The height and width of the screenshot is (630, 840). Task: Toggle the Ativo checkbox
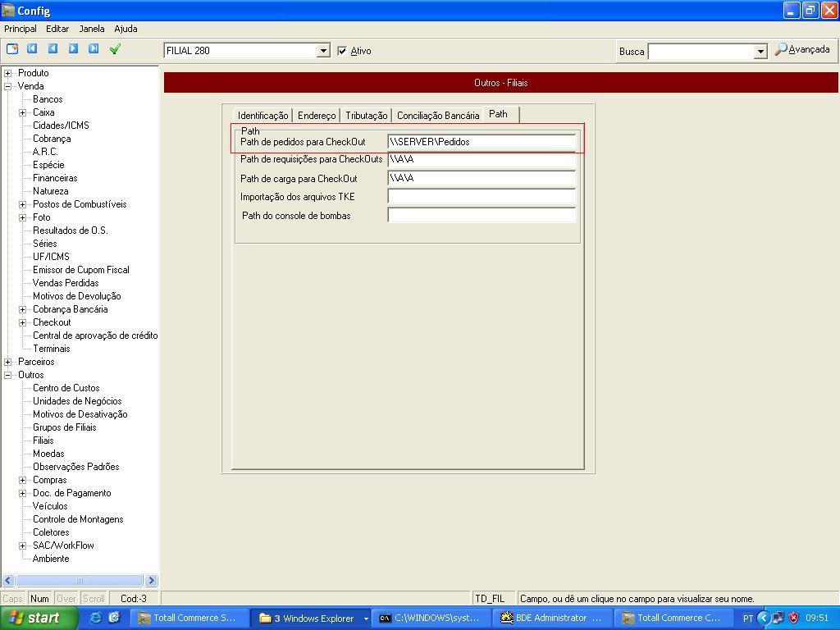coord(342,51)
